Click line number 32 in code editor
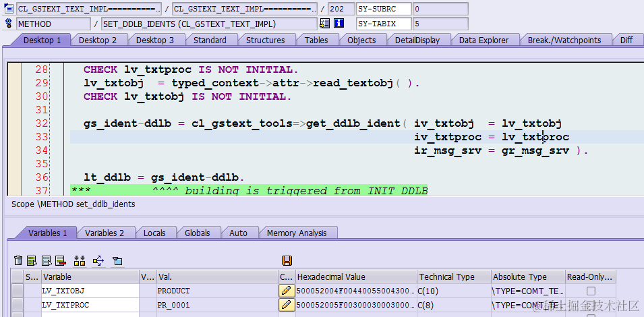644x317 pixels. (x=42, y=123)
